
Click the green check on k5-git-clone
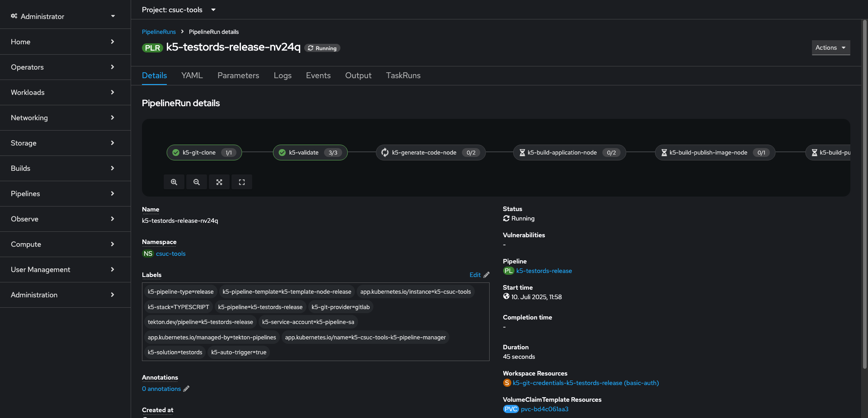click(x=176, y=152)
